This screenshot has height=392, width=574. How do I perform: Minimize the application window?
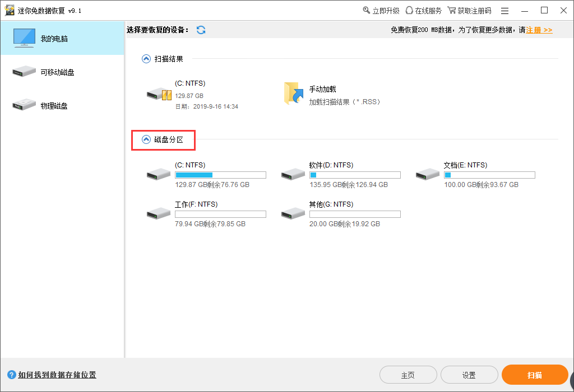[x=525, y=11]
